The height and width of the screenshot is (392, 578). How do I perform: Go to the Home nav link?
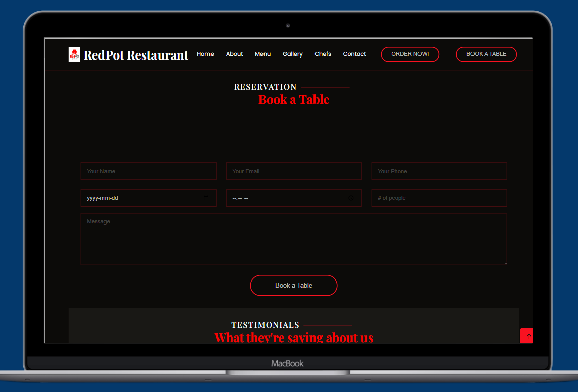click(x=205, y=54)
